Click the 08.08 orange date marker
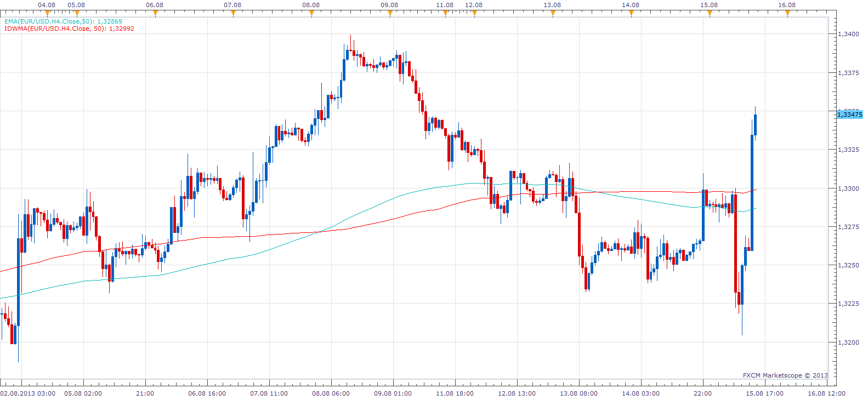The height and width of the screenshot is (400, 868). 311,13
